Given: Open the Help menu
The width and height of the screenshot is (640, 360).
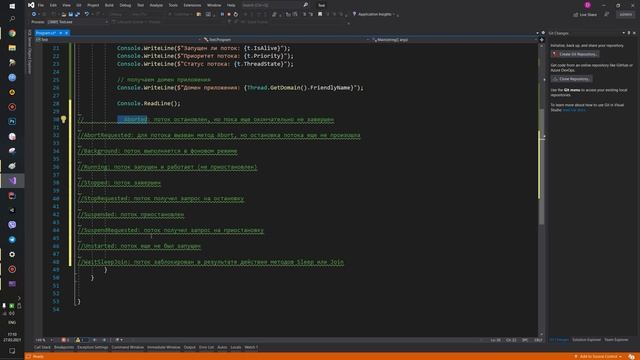Looking at the screenshot, I should pyautogui.click(x=231, y=5).
